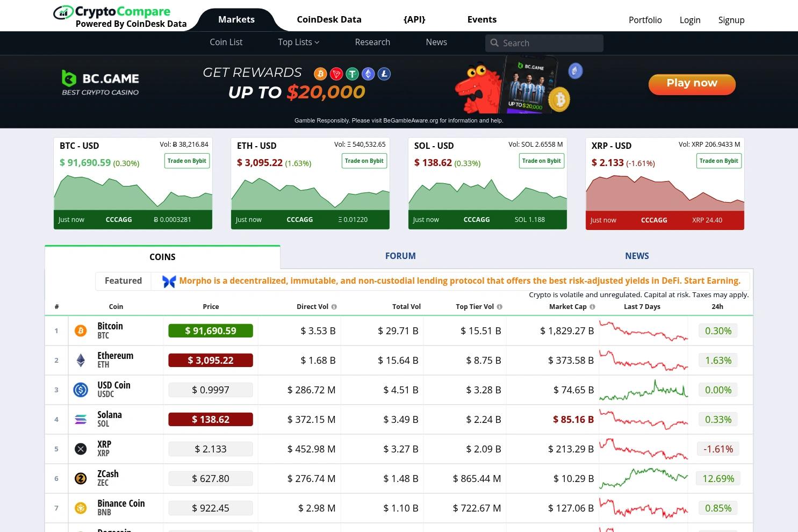Open the ETH - USD price chart card
Screen dimensions: 798x532
[310, 184]
